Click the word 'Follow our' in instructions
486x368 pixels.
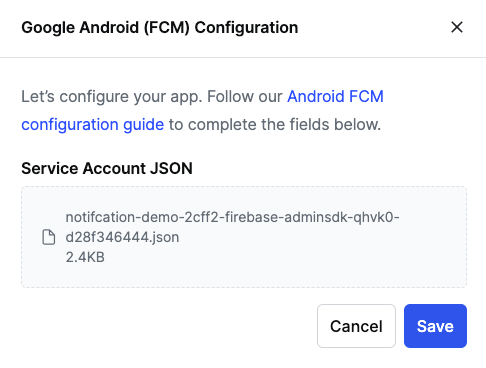pos(245,97)
